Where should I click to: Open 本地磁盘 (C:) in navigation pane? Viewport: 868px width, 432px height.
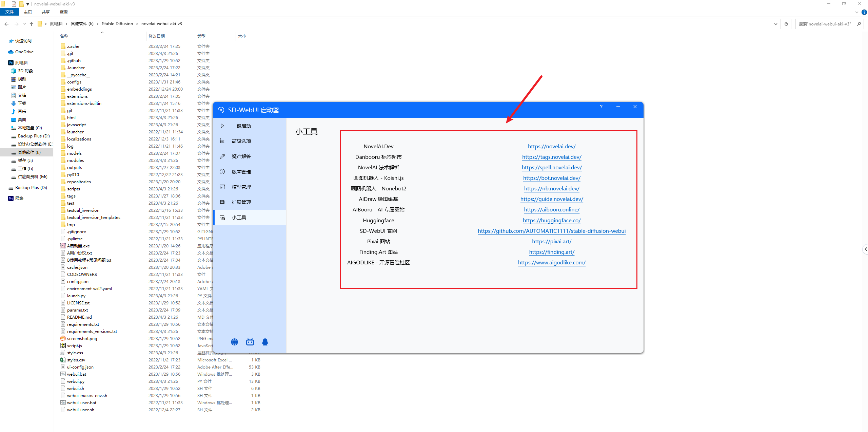[26, 128]
